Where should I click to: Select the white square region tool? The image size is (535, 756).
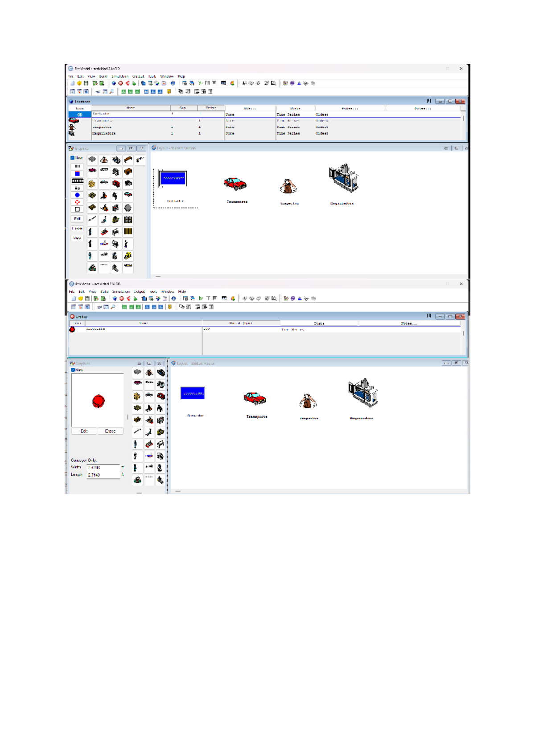[77, 209]
